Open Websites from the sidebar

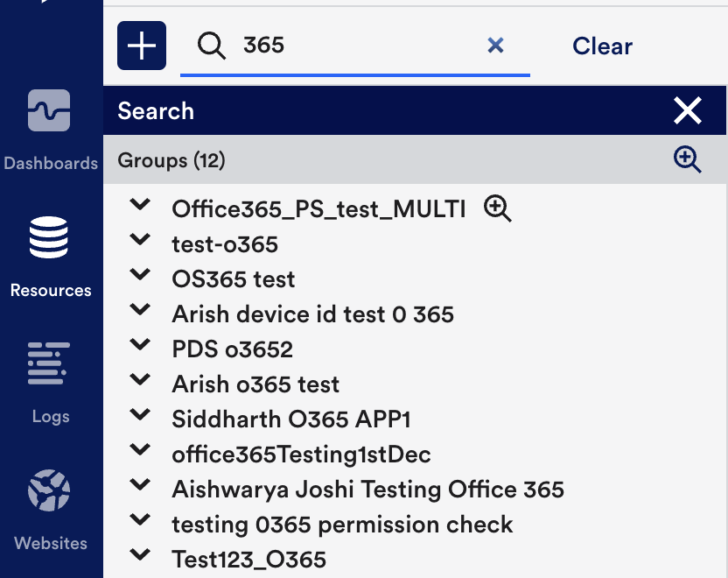(50, 511)
